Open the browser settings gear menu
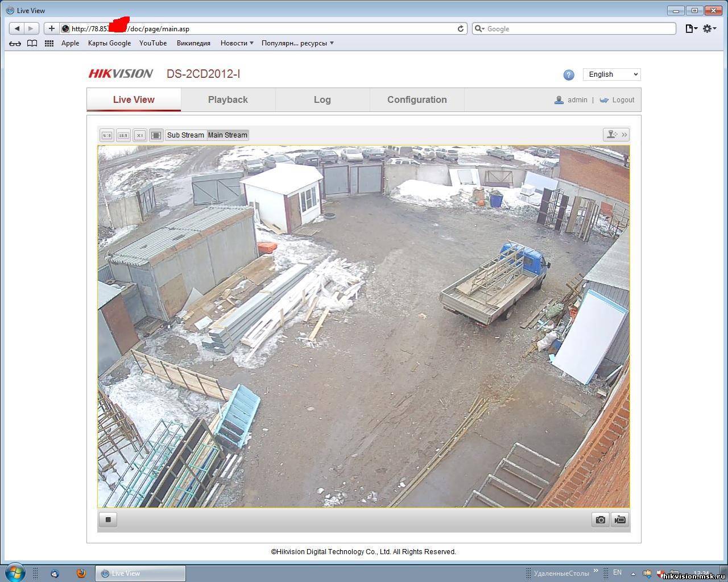 point(709,28)
